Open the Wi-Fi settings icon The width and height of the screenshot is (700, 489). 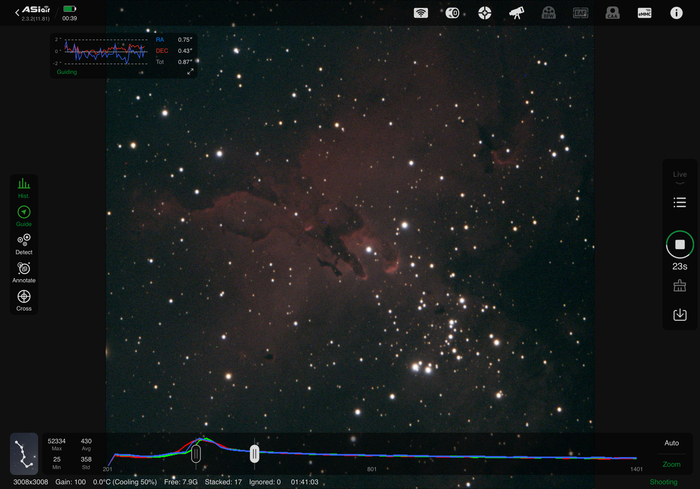click(421, 13)
